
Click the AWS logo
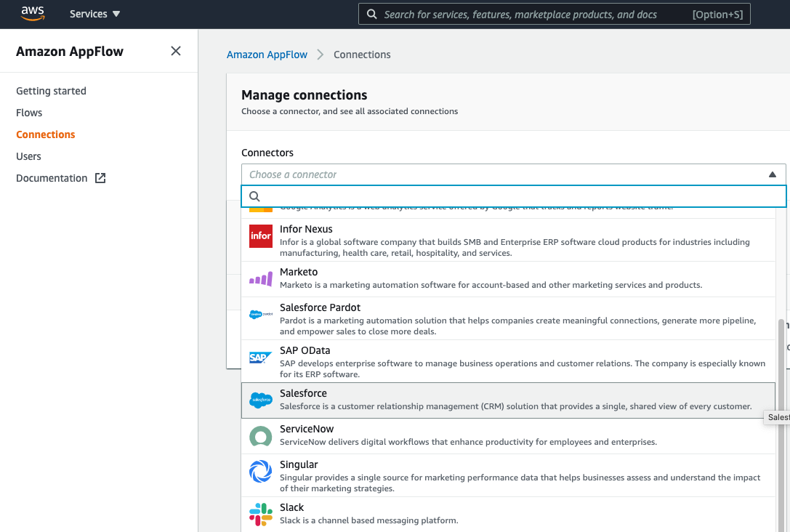(x=33, y=14)
